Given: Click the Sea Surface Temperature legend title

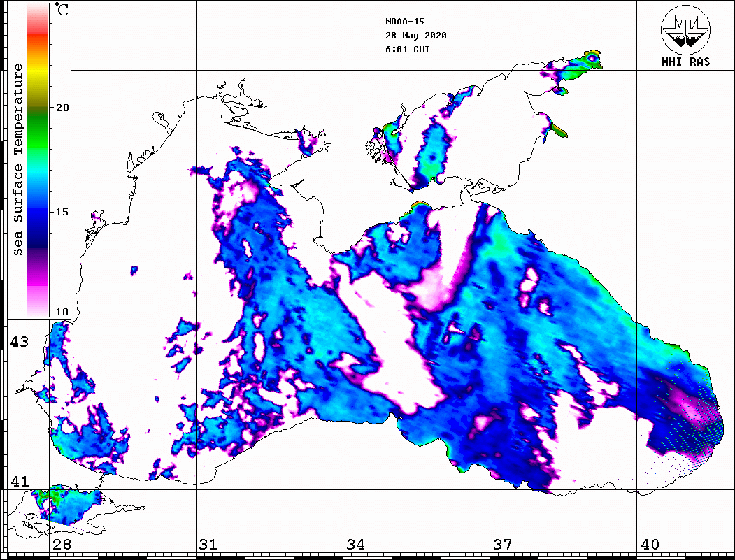Looking at the screenshot, I should (17, 160).
